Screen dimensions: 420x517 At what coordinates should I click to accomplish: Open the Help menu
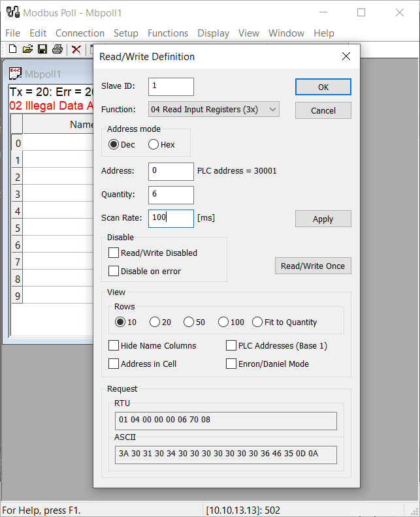pos(324,33)
